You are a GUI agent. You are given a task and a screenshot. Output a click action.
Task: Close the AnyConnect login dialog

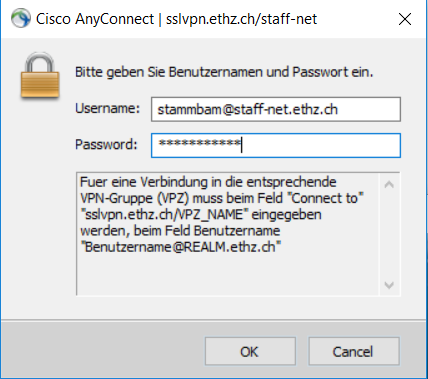[405, 19]
